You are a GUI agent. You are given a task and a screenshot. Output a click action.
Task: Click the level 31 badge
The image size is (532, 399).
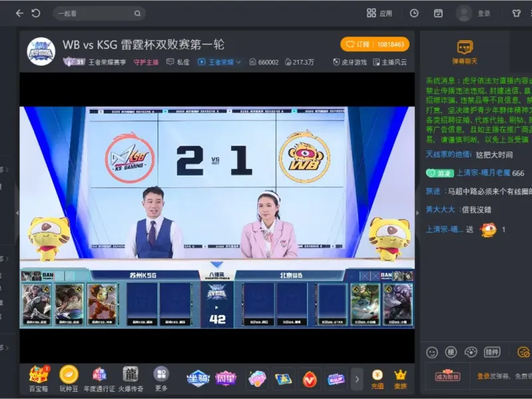(74, 62)
